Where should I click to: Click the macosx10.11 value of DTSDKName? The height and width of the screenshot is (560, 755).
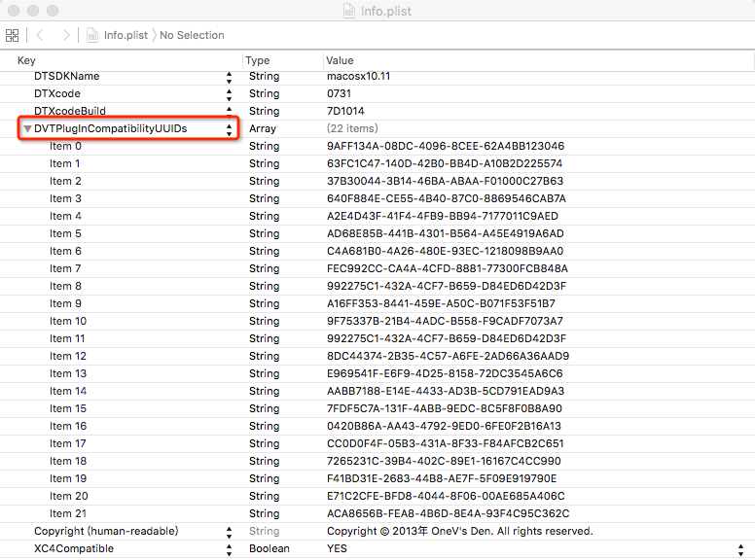click(x=358, y=76)
